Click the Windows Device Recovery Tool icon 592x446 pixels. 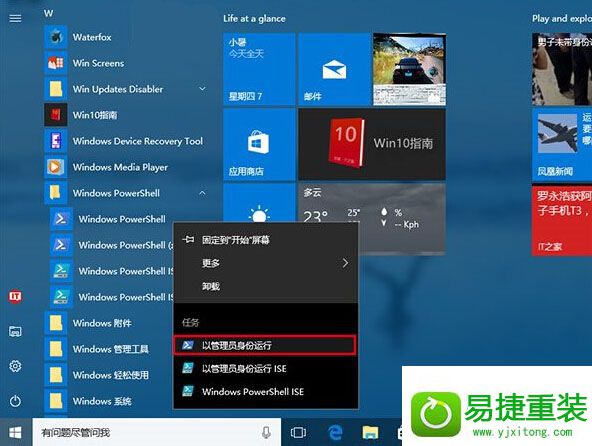click(56, 141)
